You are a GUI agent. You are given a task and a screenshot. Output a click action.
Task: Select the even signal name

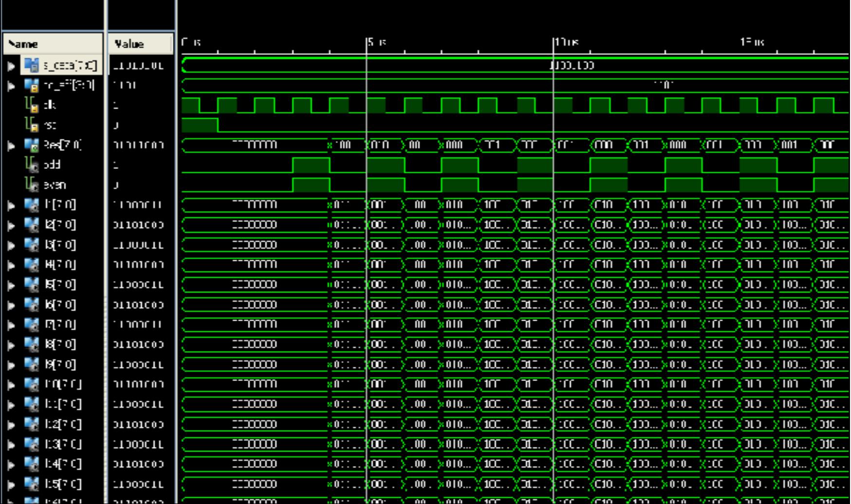tap(55, 185)
